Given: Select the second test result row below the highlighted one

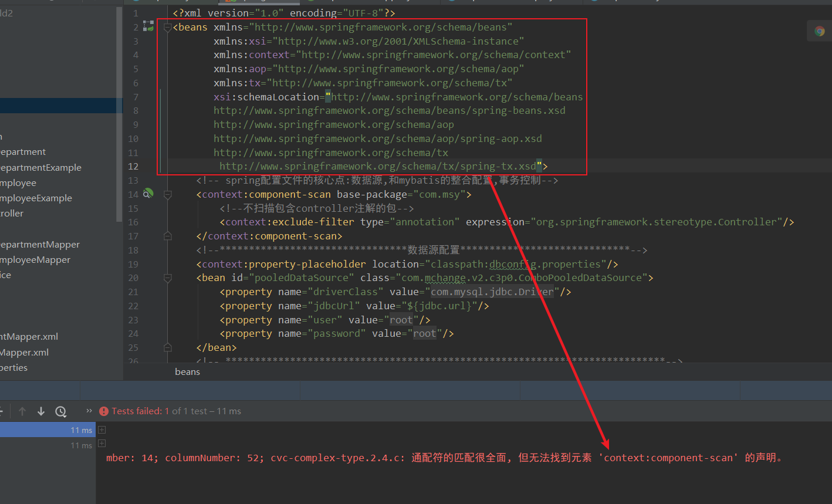Looking at the screenshot, I should [x=48, y=445].
